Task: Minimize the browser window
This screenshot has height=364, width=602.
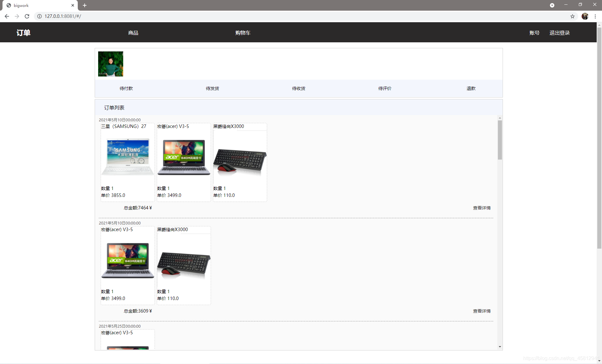Action: [566, 5]
